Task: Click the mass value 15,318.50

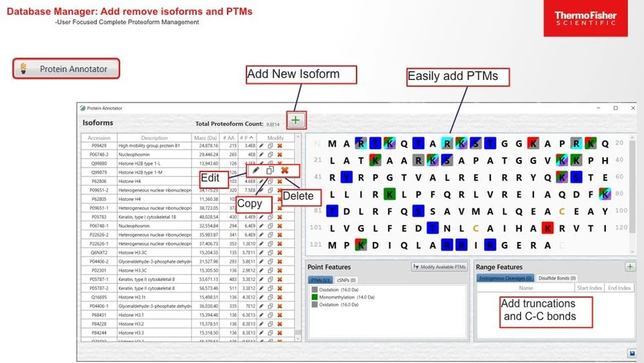Action: pos(208,332)
